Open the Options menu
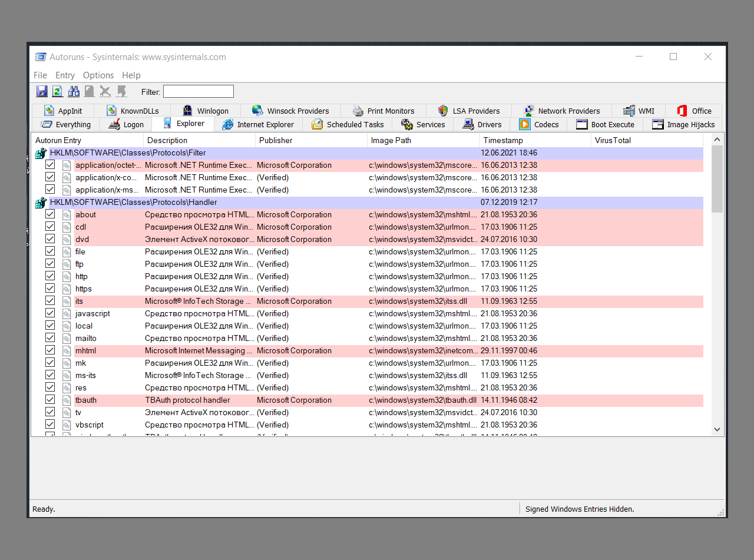This screenshot has width=754, height=560. click(x=98, y=75)
